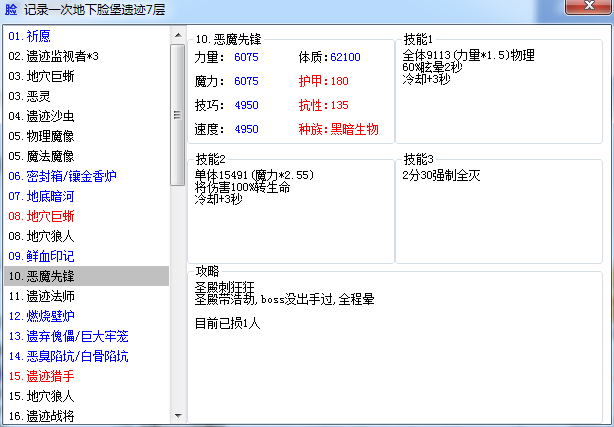The image size is (614, 427).
Task: Select list item 15. 地穴狼人
Action: tap(87, 396)
